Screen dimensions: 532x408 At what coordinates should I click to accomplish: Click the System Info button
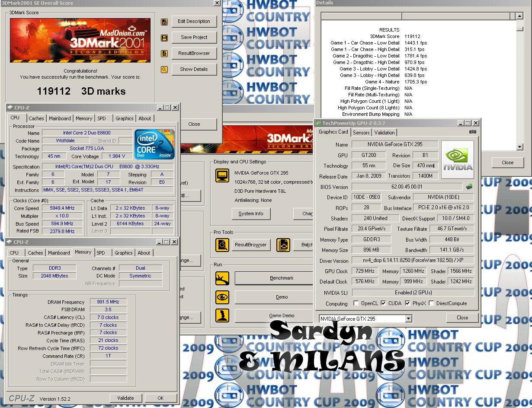(251, 214)
